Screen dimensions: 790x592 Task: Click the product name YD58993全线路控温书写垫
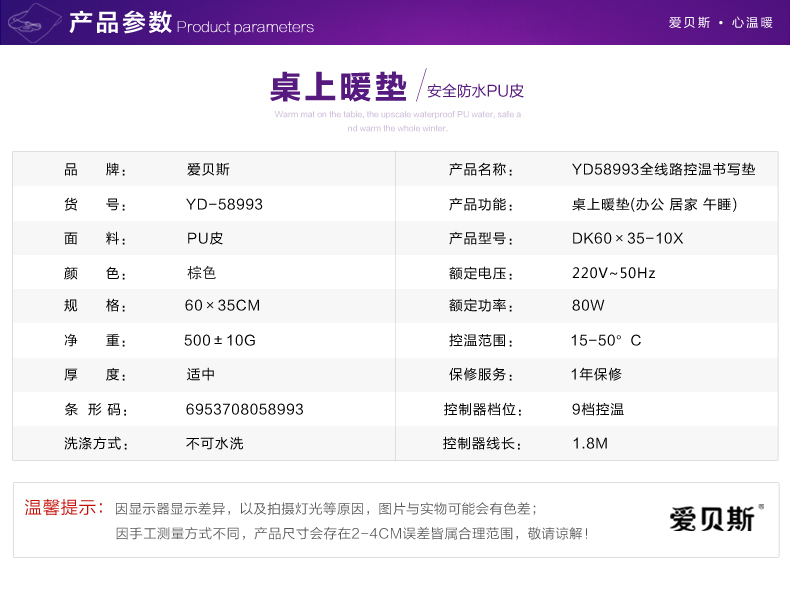[x=664, y=169]
